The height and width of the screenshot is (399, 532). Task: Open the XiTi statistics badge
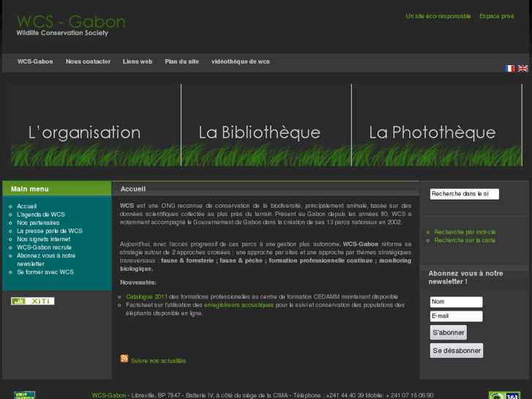tap(33, 301)
